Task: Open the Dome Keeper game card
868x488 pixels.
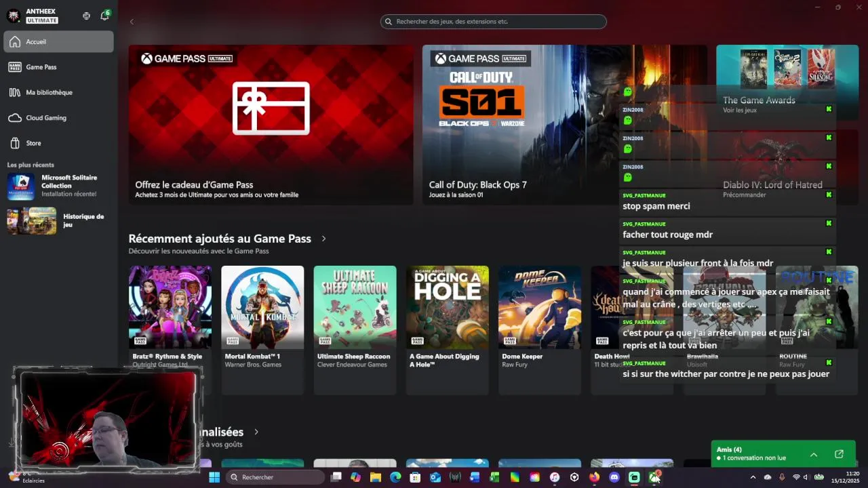Action: tap(540, 330)
